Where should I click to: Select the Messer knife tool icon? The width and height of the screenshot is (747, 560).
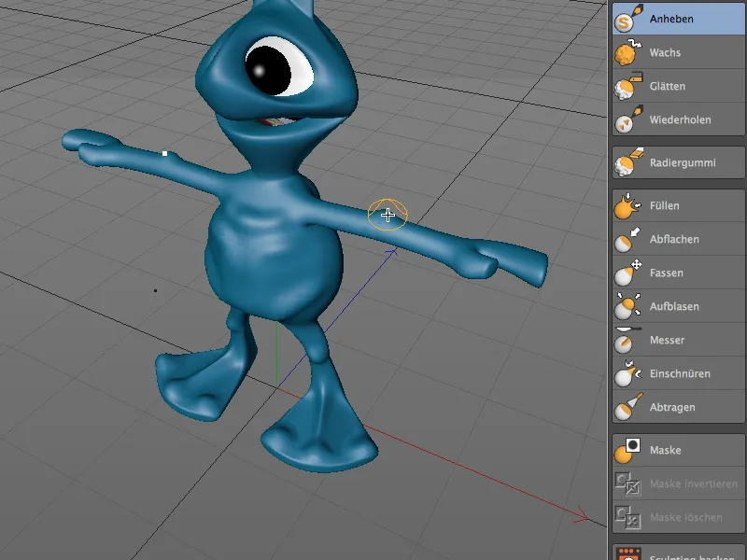click(627, 340)
